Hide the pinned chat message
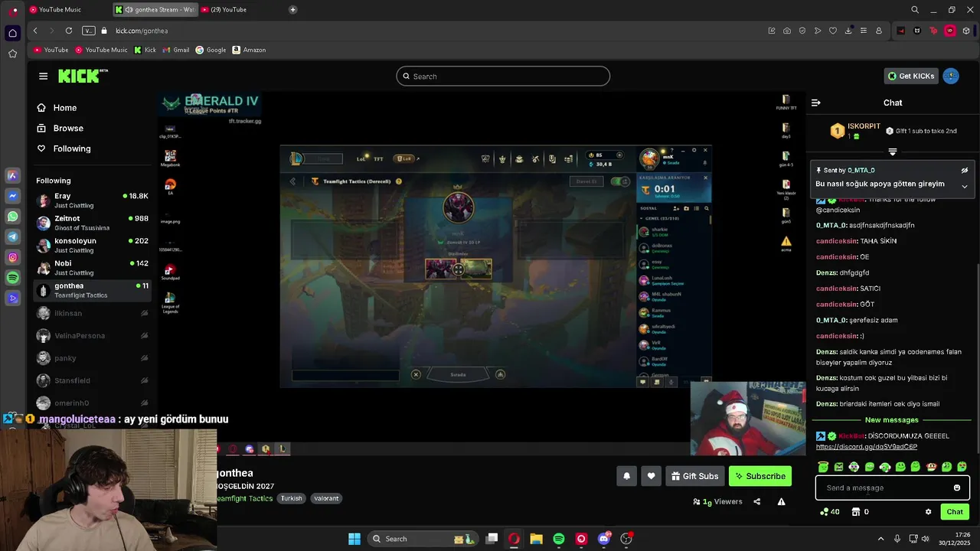This screenshot has width=980, height=551. (x=965, y=170)
